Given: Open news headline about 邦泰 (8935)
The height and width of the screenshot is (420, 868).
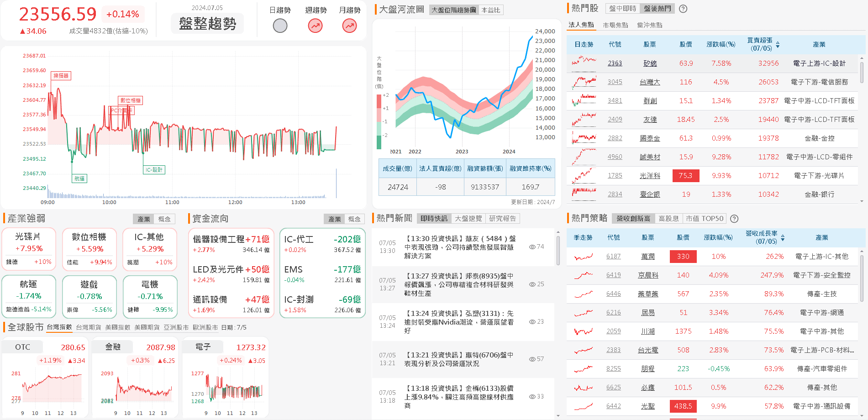Looking at the screenshot, I should tap(459, 284).
